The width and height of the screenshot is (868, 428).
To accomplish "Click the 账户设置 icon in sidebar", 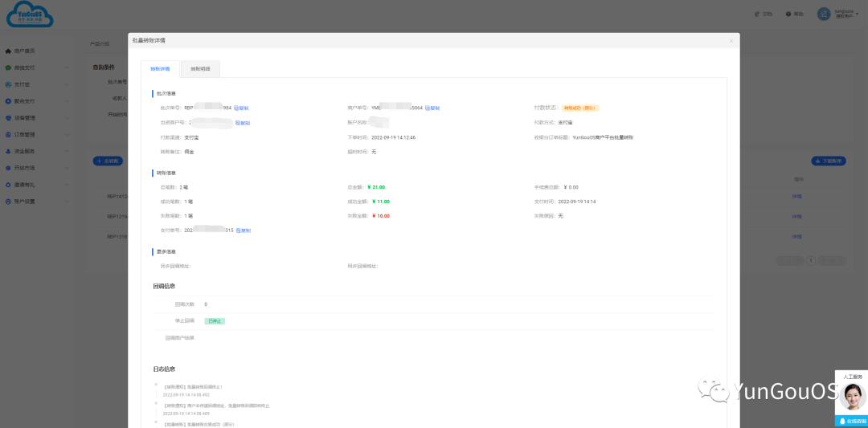I will coord(8,202).
